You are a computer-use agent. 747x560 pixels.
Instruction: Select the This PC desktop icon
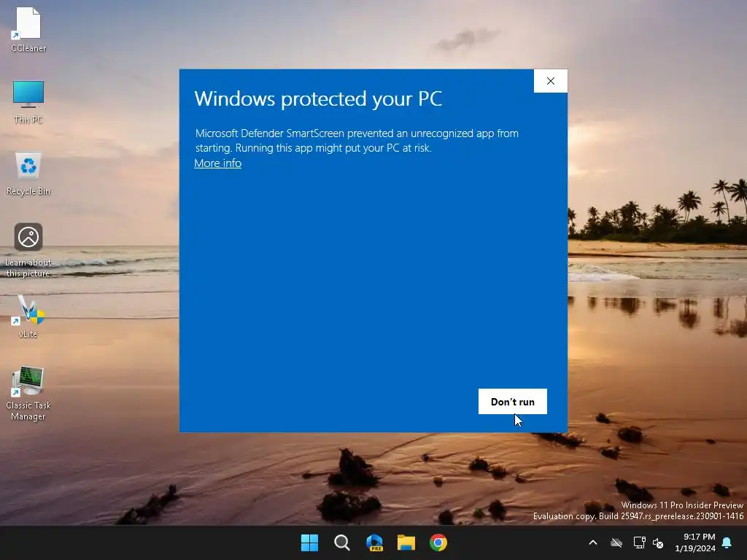pos(28,101)
